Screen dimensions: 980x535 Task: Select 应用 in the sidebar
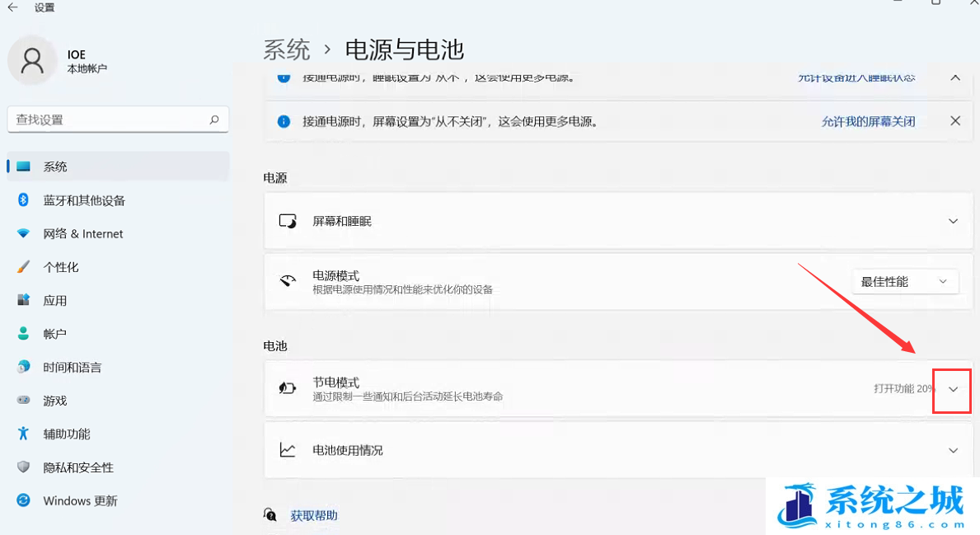pyautogui.click(x=55, y=301)
